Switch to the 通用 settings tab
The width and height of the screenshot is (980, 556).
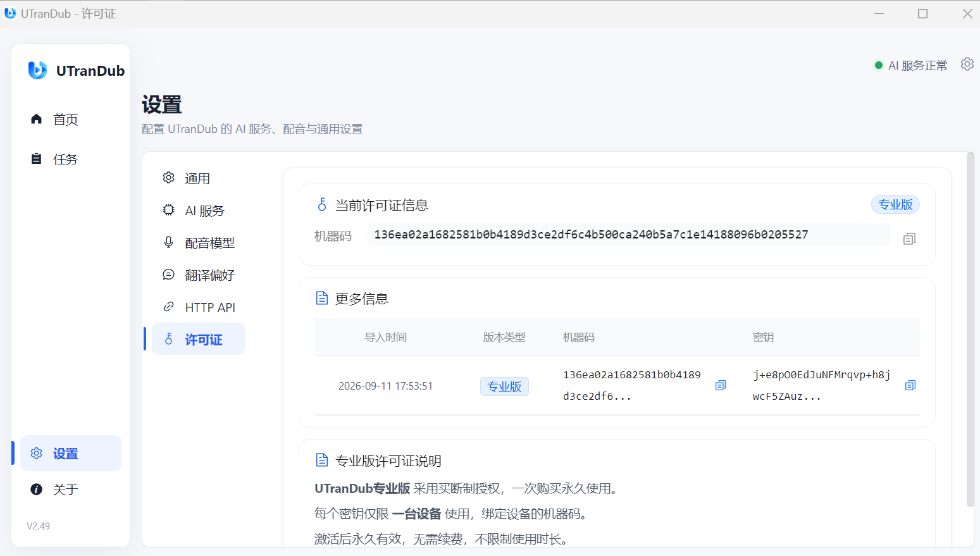[x=198, y=178]
